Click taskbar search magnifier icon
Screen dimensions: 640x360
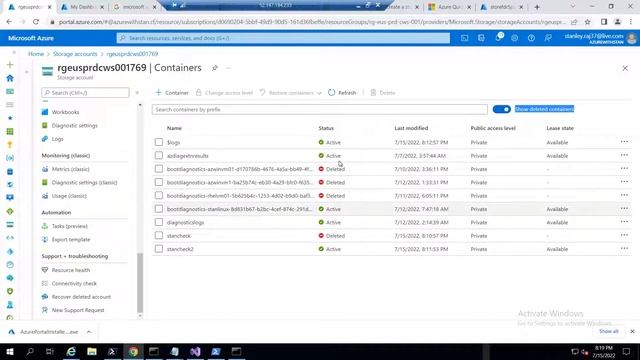point(30,351)
